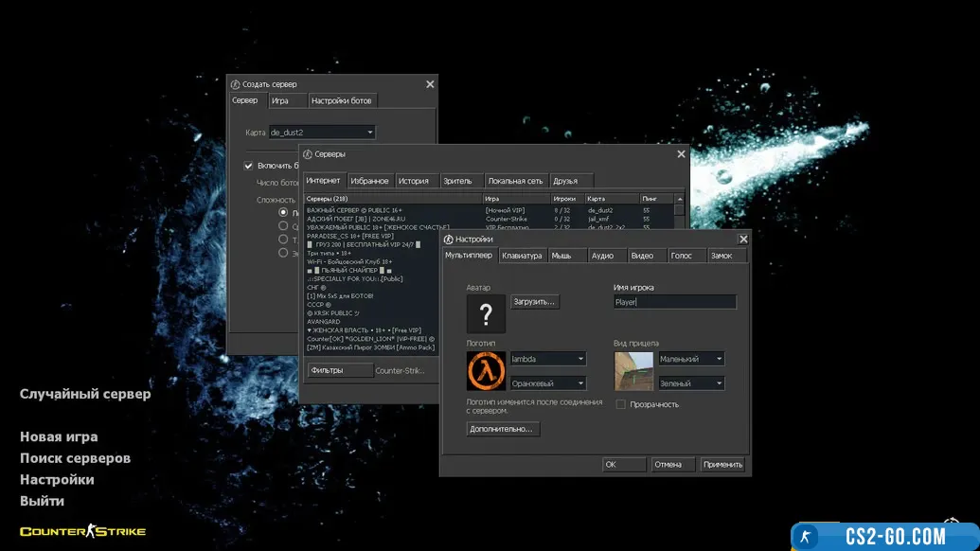Toggle the Включить bots checkbox
This screenshot has height=551, width=980.
click(249, 166)
